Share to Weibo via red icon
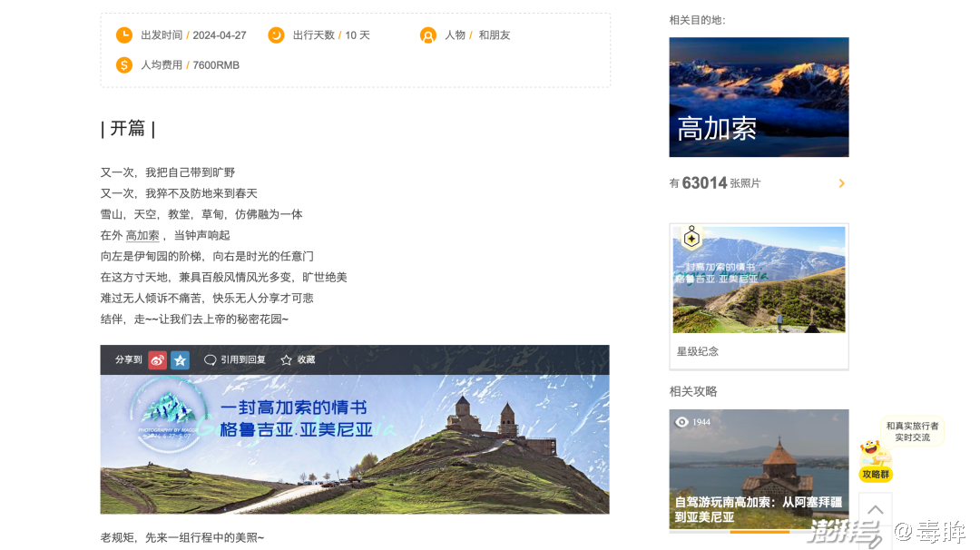The height and width of the screenshot is (550, 980). click(x=158, y=360)
